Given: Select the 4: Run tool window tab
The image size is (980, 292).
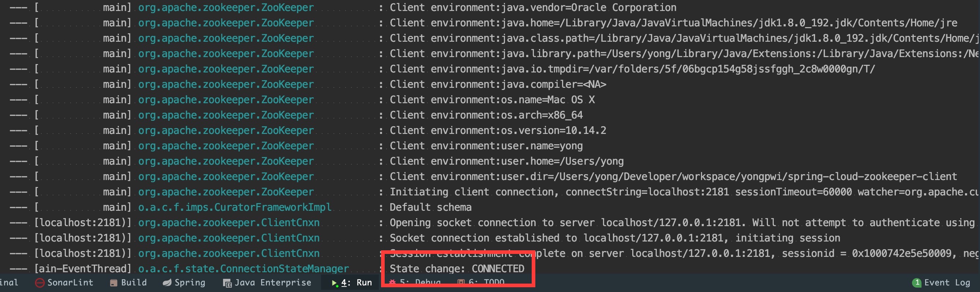Looking at the screenshot, I should click(x=351, y=282).
